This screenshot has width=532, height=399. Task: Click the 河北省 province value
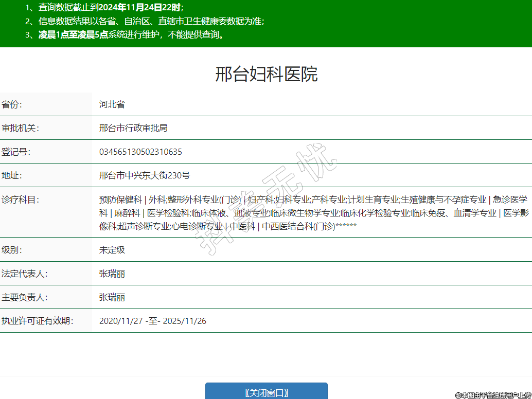(x=112, y=104)
